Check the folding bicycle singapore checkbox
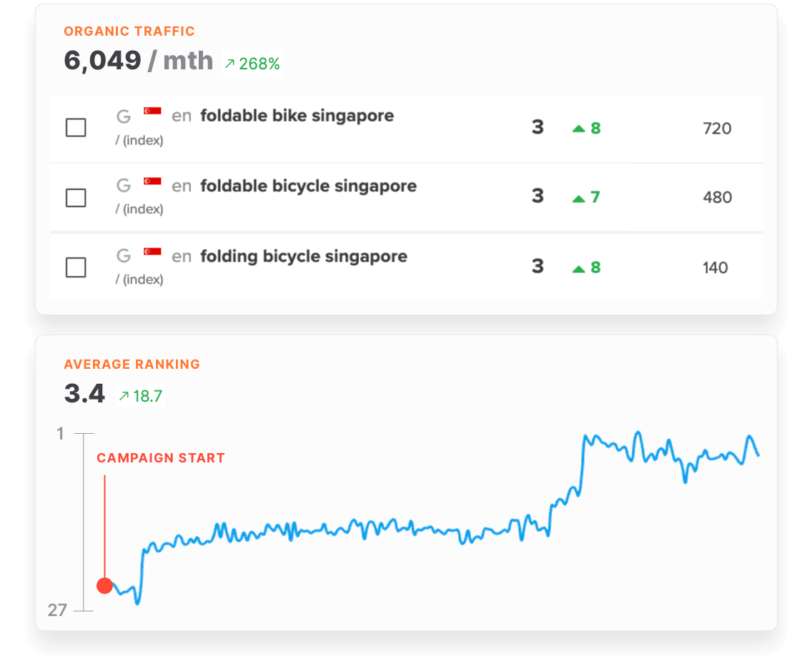812x669 pixels. (x=76, y=267)
